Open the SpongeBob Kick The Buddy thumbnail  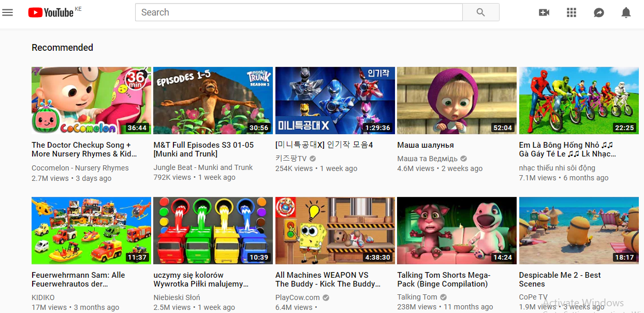pyautogui.click(x=335, y=231)
